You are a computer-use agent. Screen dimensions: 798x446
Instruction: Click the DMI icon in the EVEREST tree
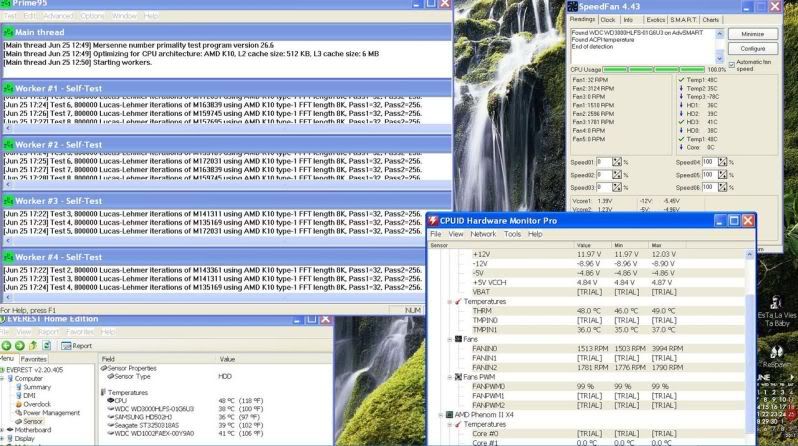(x=17, y=395)
